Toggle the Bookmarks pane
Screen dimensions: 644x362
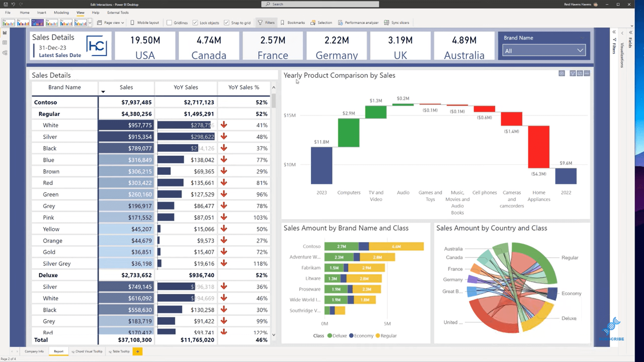(292, 22)
